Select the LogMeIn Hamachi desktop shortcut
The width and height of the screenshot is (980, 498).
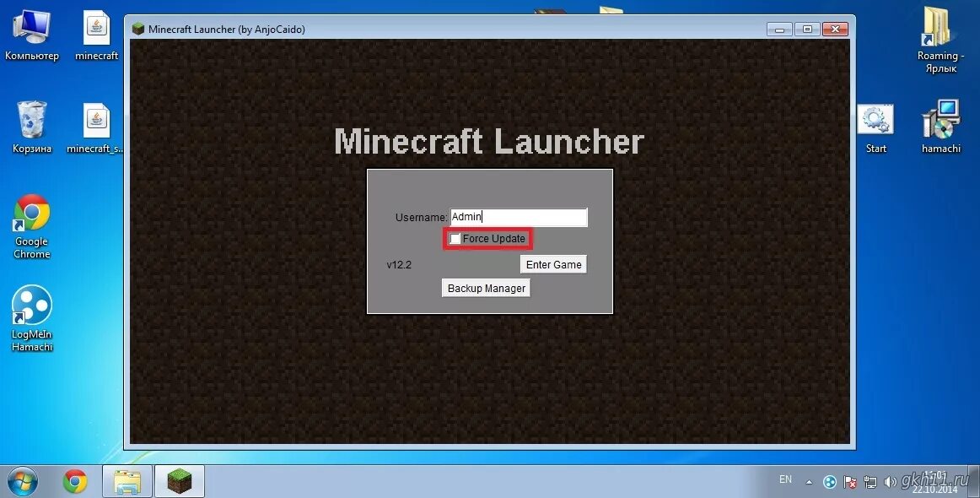32,318
